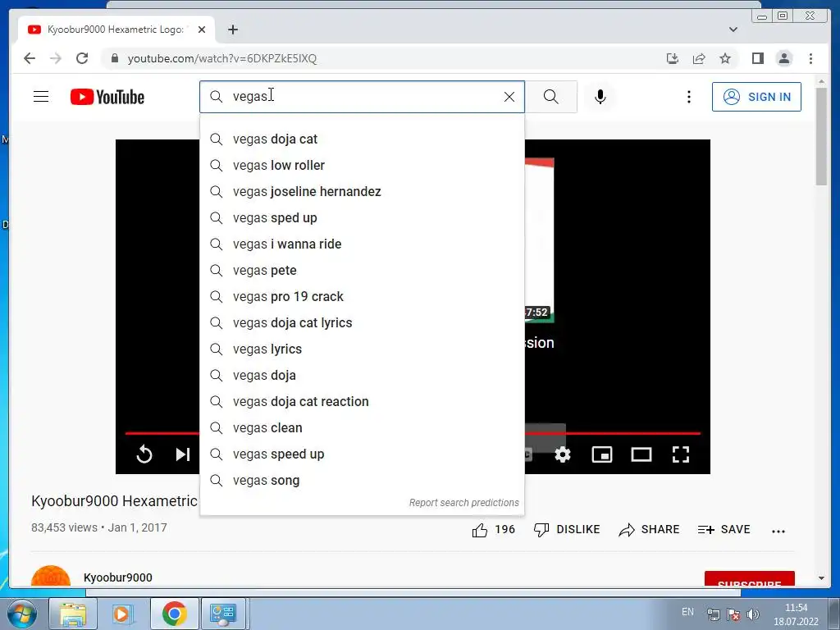Viewport: 840px width, 630px height.
Task: Seek on the red video progress bar
Action: (x=612, y=433)
